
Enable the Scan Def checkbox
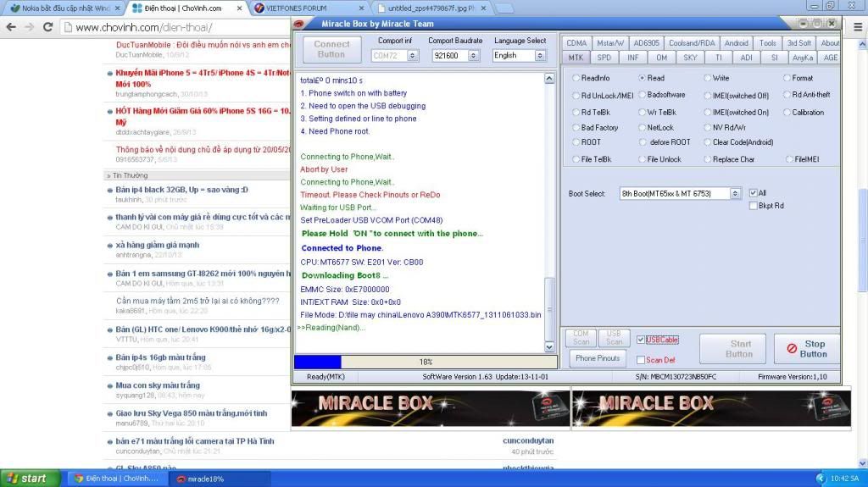[x=641, y=360]
